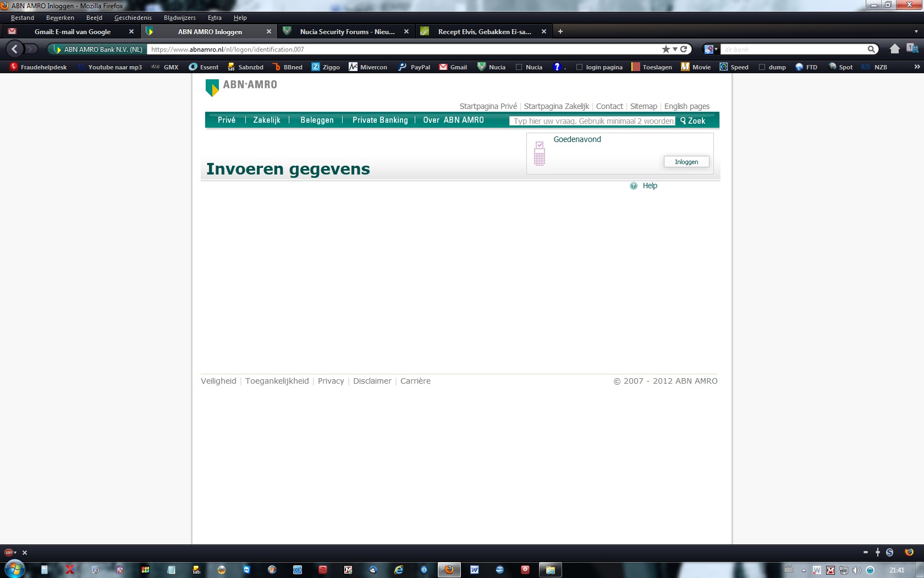Image resolution: width=924 pixels, height=578 pixels.
Task: Open the FTD bookmark
Action: pos(806,67)
